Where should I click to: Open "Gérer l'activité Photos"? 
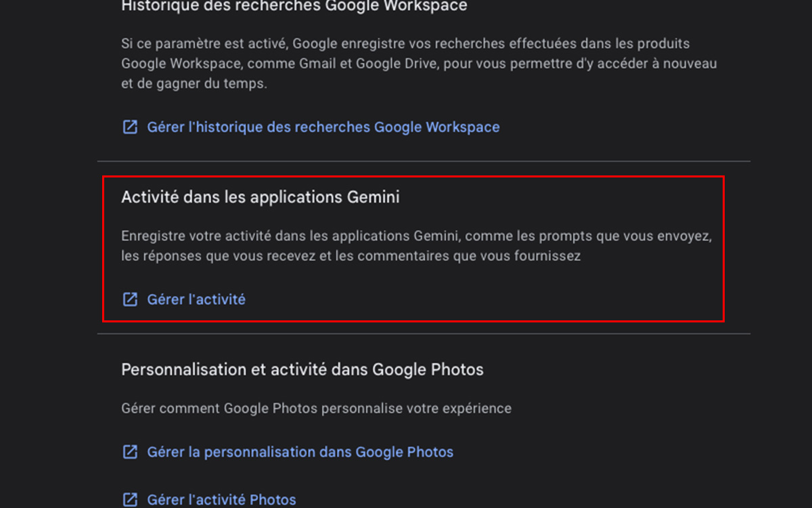(221, 499)
